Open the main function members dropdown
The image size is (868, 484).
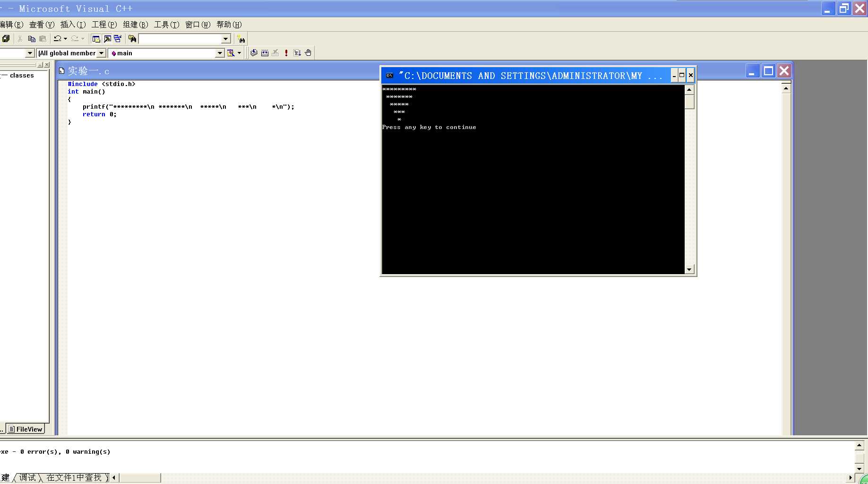[220, 53]
